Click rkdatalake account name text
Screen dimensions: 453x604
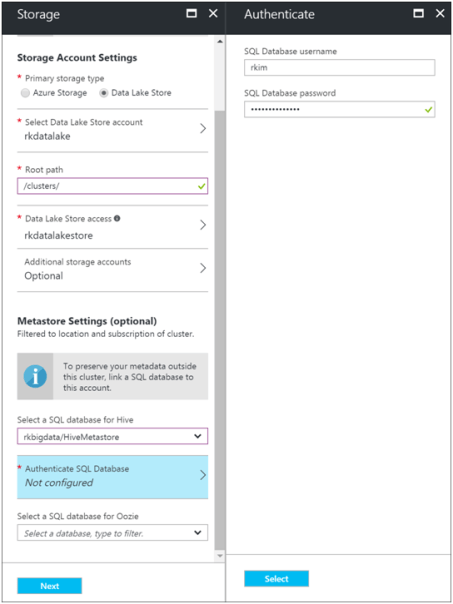[x=47, y=136]
